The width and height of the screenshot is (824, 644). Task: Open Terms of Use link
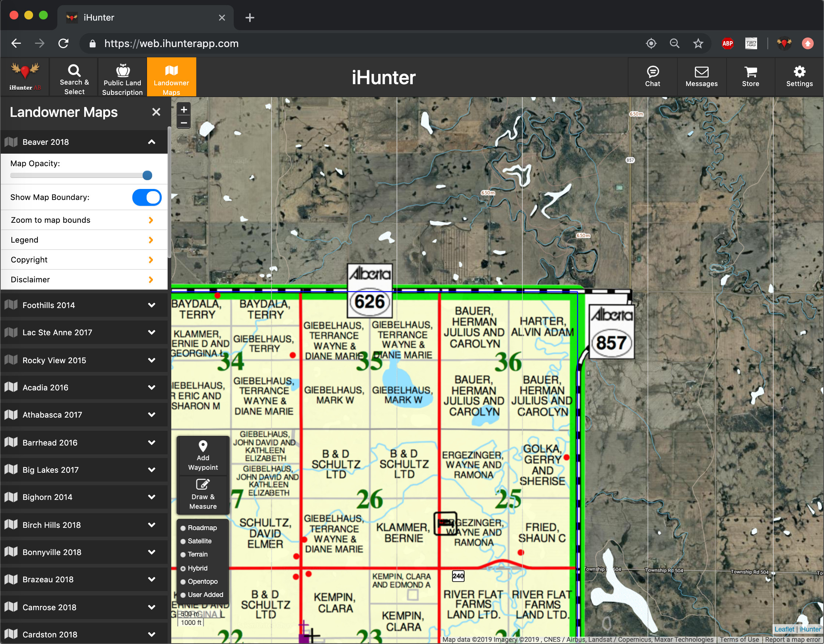[x=739, y=640]
